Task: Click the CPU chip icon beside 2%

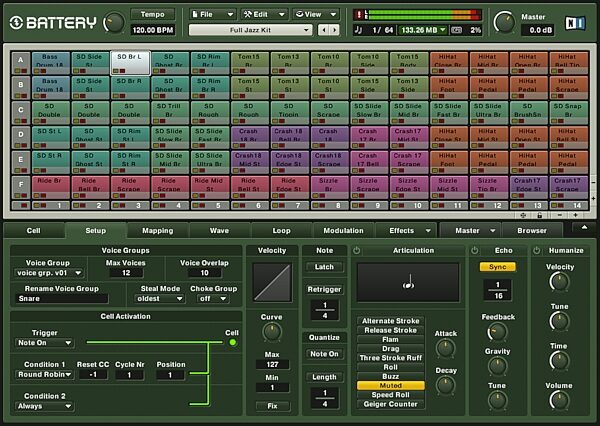Action: [x=456, y=30]
